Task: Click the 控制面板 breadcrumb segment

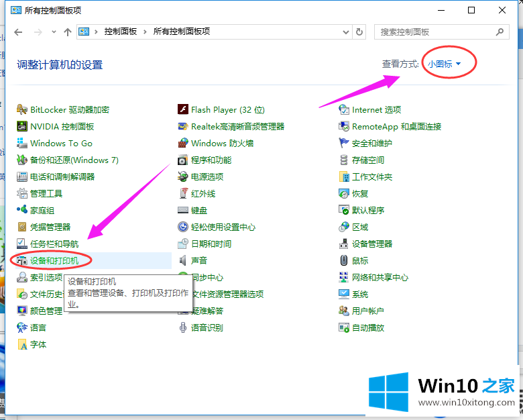Action: coord(121,32)
